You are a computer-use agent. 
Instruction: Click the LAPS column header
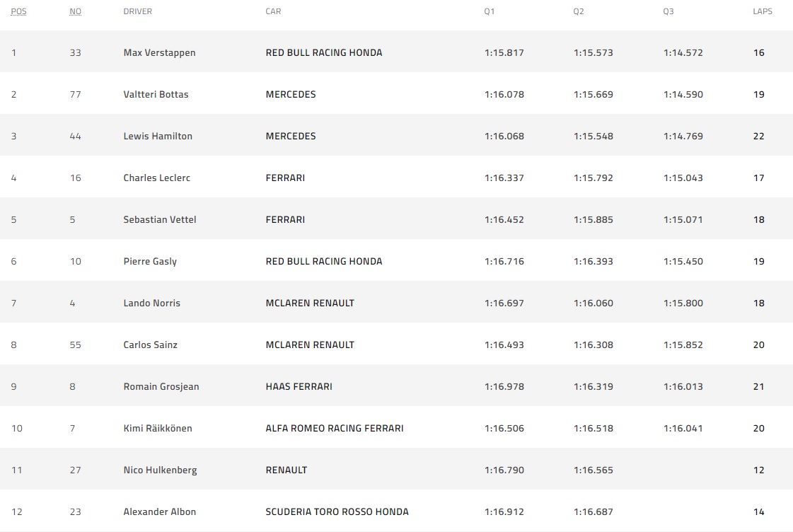tap(763, 11)
